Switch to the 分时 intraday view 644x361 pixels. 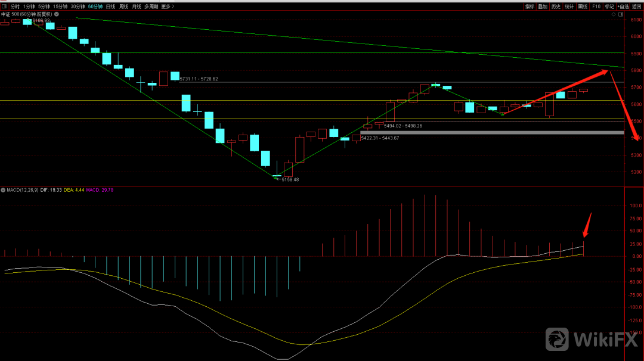coord(16,7)
